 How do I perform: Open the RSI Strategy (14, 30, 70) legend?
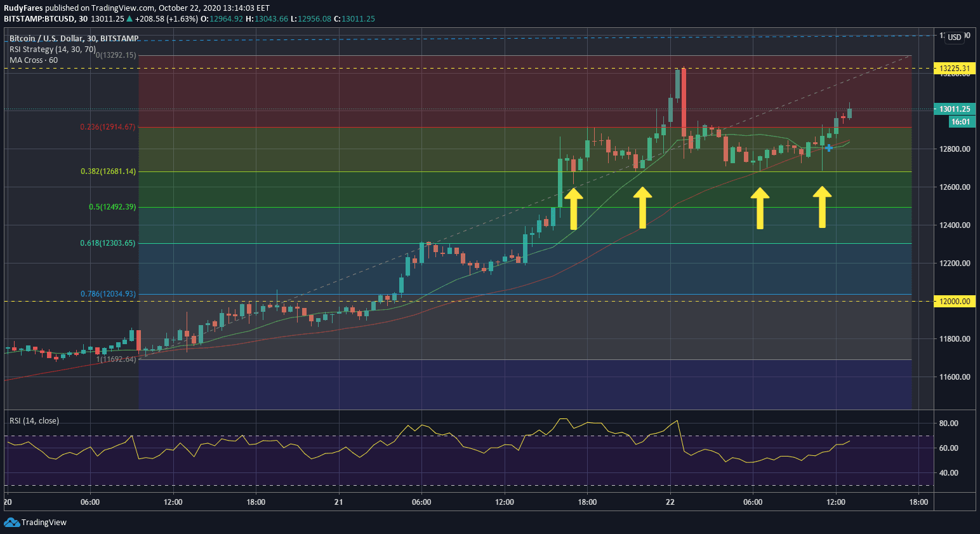tap(53, 49)
